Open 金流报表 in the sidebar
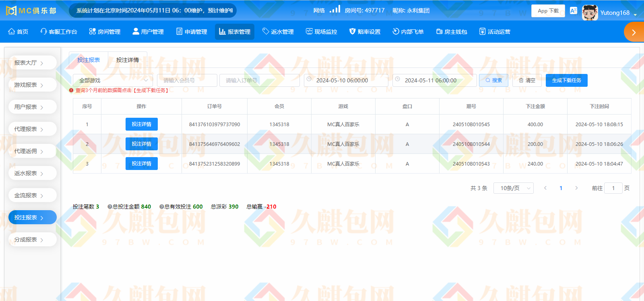This screenshot has height=301, width=644. tap(32, 195)
